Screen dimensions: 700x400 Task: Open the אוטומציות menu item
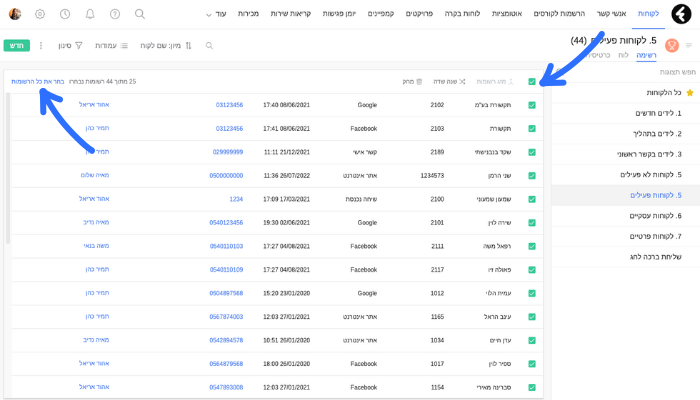[x=507, y=13]
